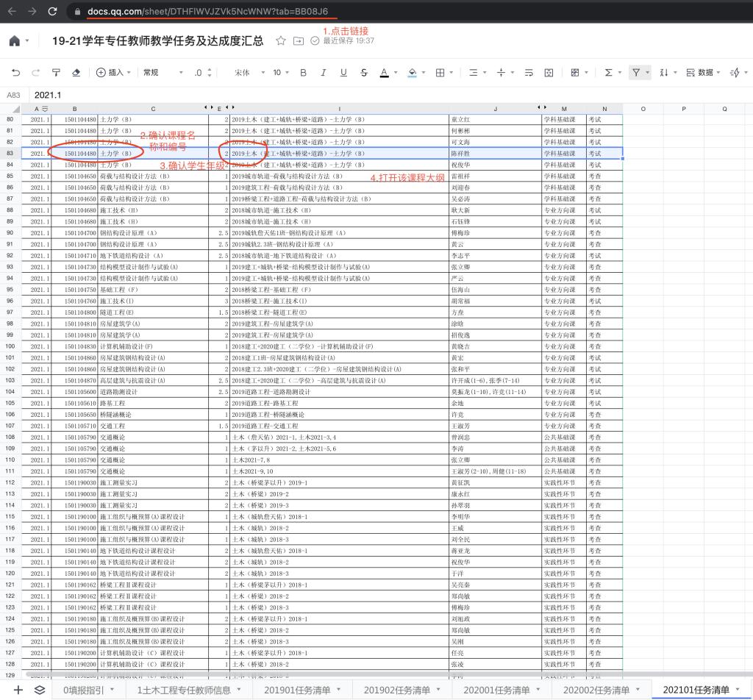Screen dimensions: 753x700
Task: Select the format painter tool
Action: tap(56, 72)
